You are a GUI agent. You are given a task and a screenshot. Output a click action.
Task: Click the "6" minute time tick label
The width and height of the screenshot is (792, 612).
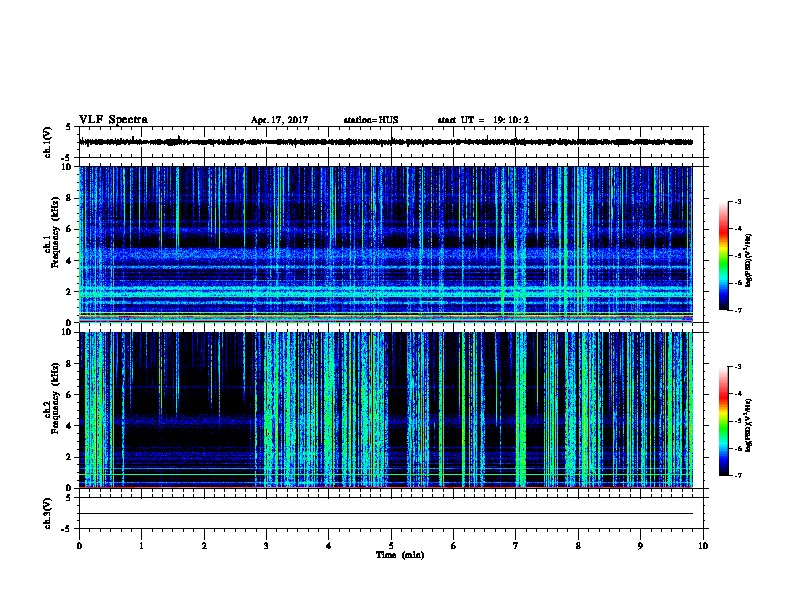(x=454, y=546)
